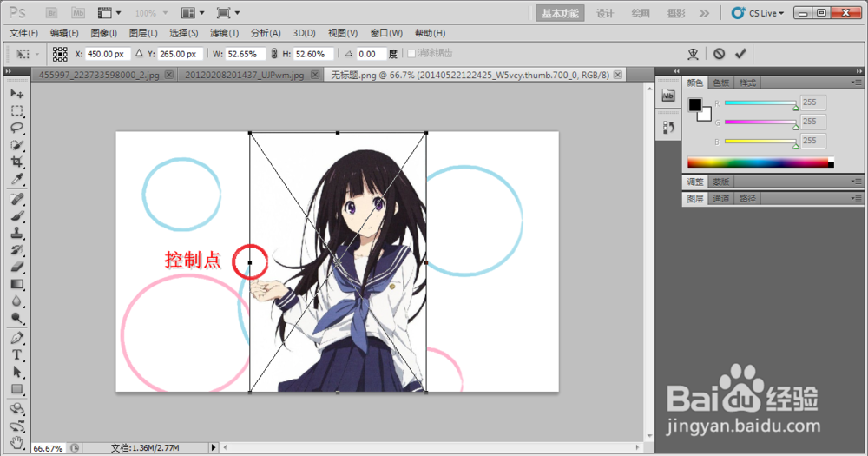Open the 编辑(E) menu
Image resolution: width=868 pixels, height=456 pixels.
pyautogui.click(x=64, y=33)
